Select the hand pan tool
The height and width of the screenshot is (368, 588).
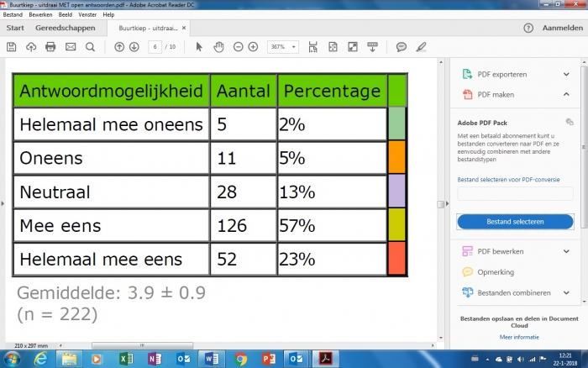pyautogui.click(x=218, y=46)
